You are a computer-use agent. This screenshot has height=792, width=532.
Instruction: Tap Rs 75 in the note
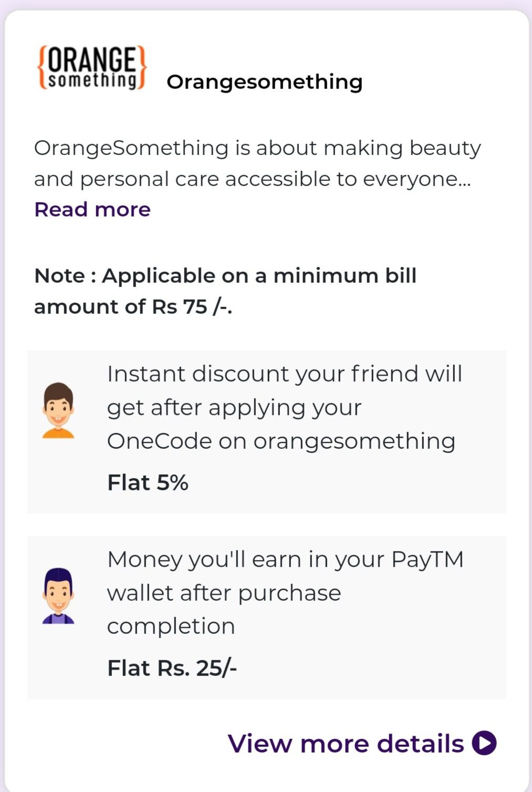click(x=180, y=306)
